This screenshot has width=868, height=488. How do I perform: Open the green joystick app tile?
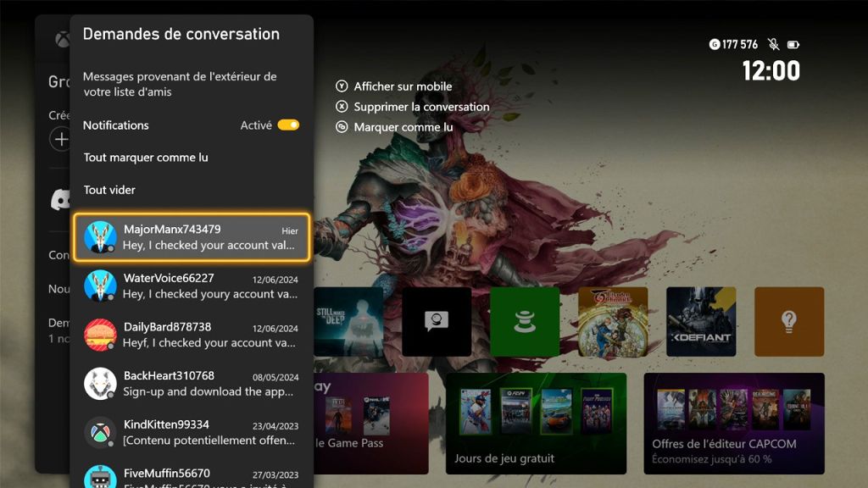[525, 321]
